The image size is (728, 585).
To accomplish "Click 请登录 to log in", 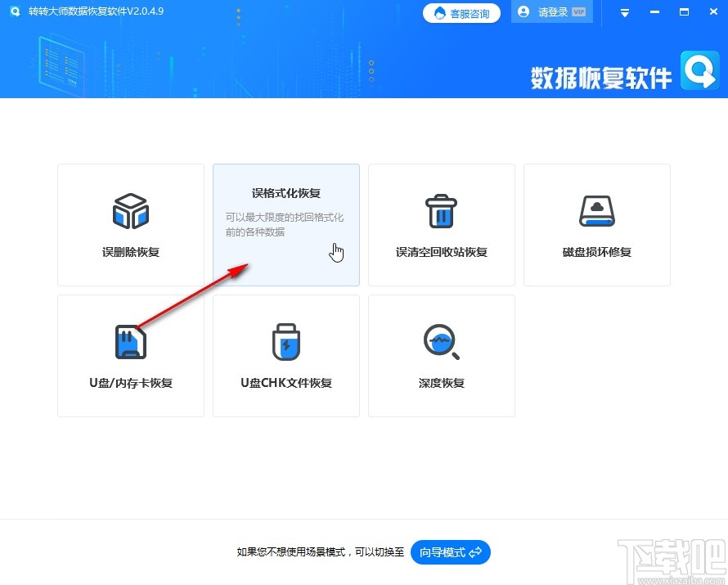I will click(x=554, y=12).
